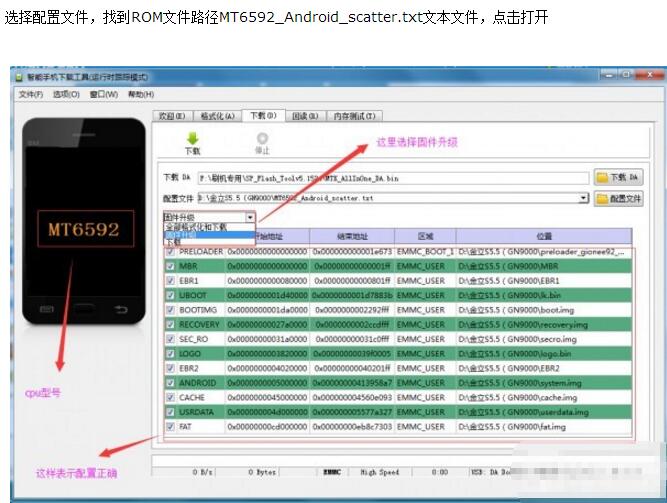Viewport: 667px width, 503px height.
Task: Expand the scatter file path dropdown arrow
Action: tap(584, 198)
